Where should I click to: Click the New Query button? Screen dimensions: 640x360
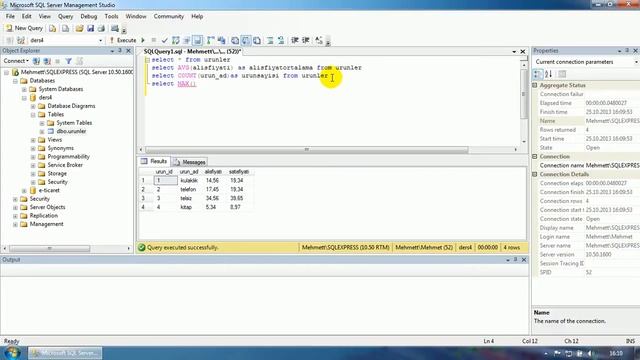click(24, 28)
